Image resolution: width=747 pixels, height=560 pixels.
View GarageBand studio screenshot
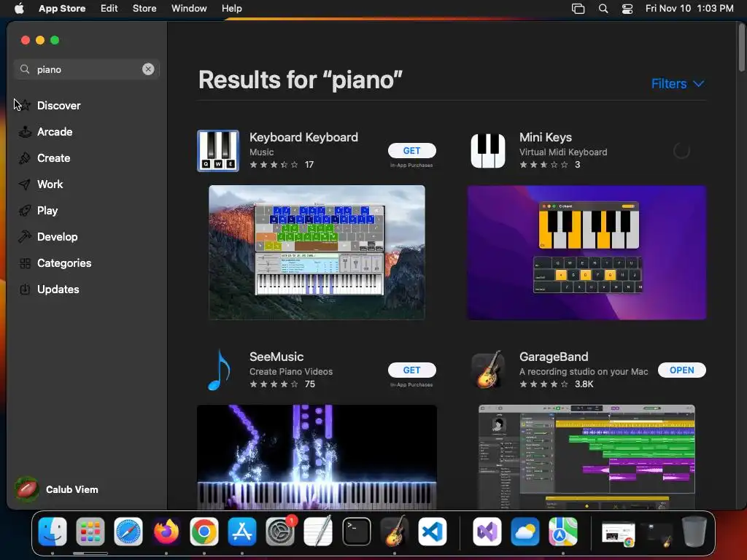coord(587,457)
